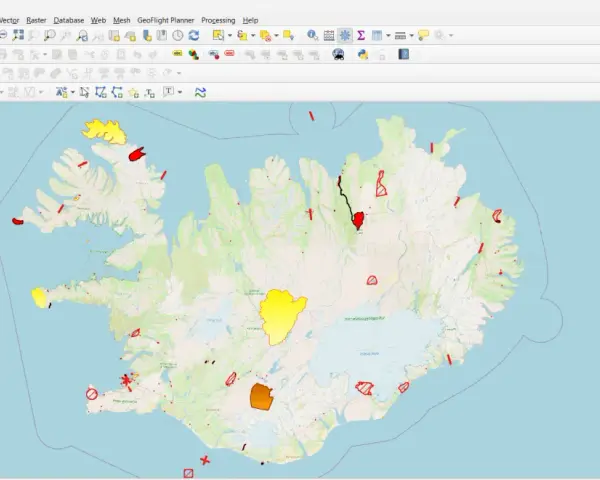Toggle Map Tips speech bubble

point(424,35)
